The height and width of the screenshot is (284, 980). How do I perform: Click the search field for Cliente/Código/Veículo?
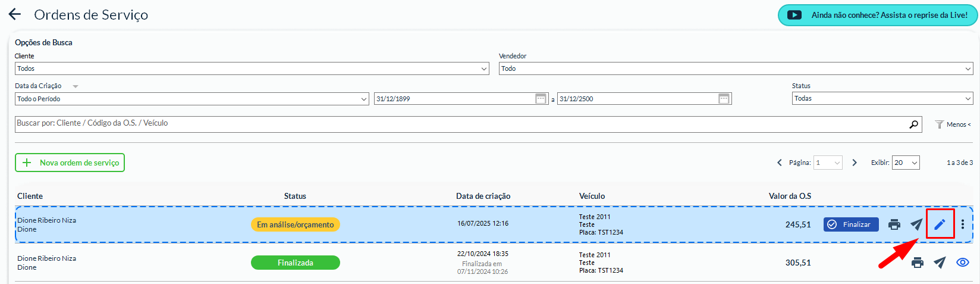pyautogui.click(x=458, y=124)
